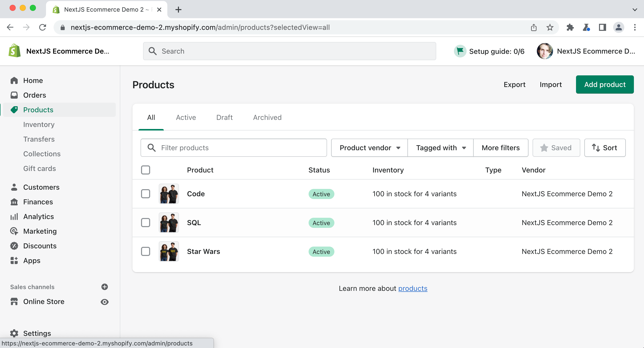Check the select-all products checkbox
This screenshot has width=644, height=348.
tap(146, 170)
